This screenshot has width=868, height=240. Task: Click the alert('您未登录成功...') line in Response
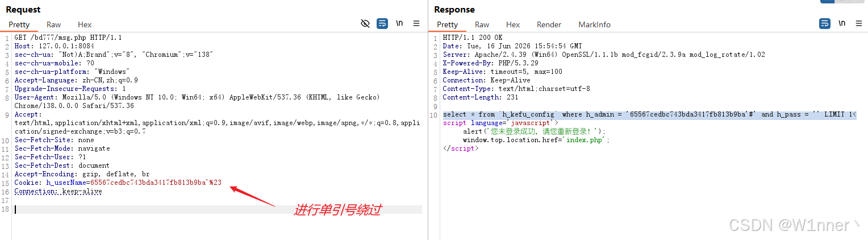point(535,131)
